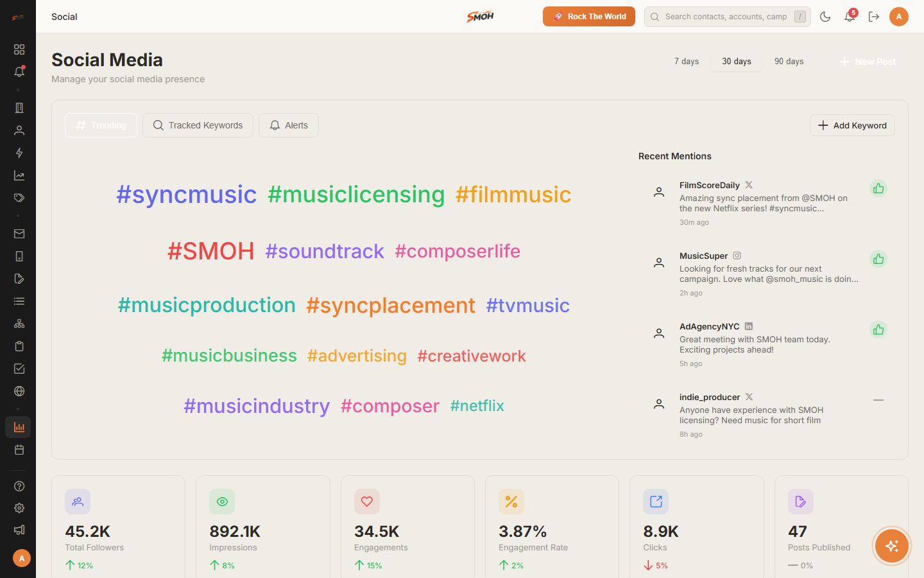The image size is (924, 578).
Task: Open the floating AI sparkle assistant button
Action: [x=892, y=546]
